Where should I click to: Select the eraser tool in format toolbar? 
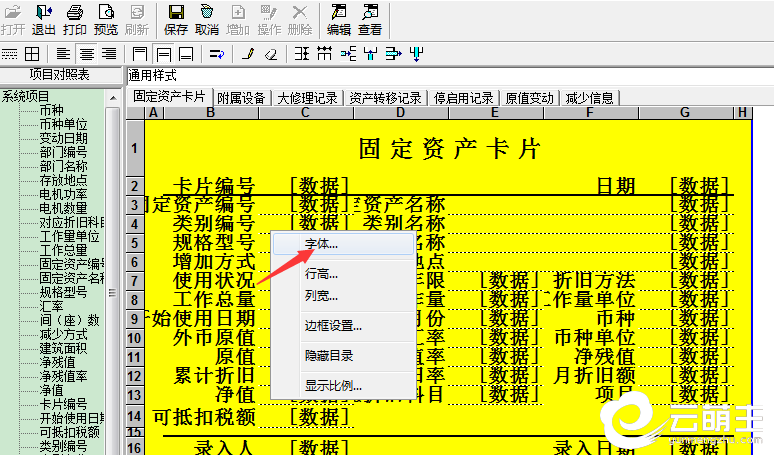[x=270, y=53]
